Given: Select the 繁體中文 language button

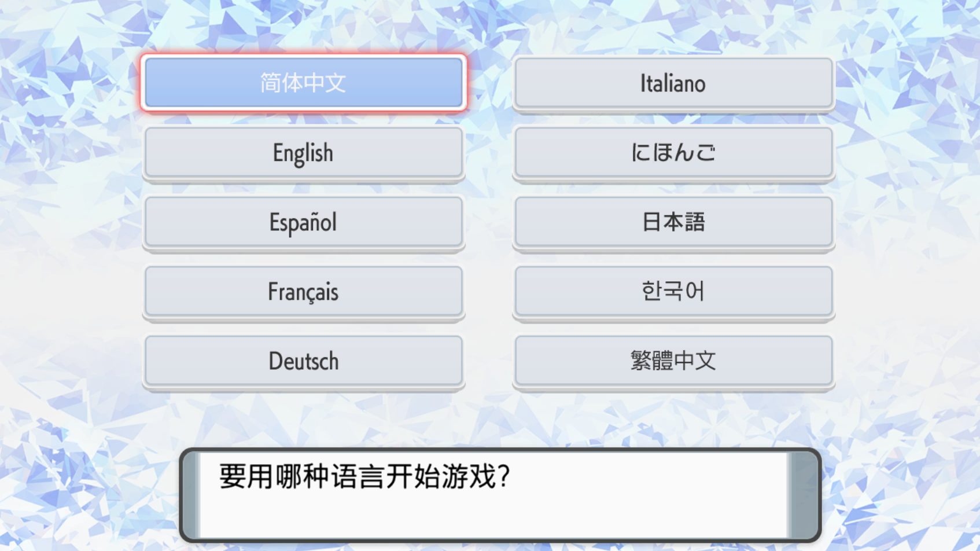Looking at the screenshot, I should [x=673, y=361].
